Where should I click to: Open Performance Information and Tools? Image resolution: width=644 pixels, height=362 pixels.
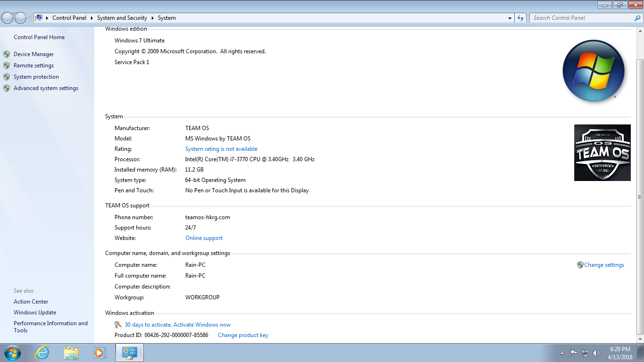click(50, 327)
